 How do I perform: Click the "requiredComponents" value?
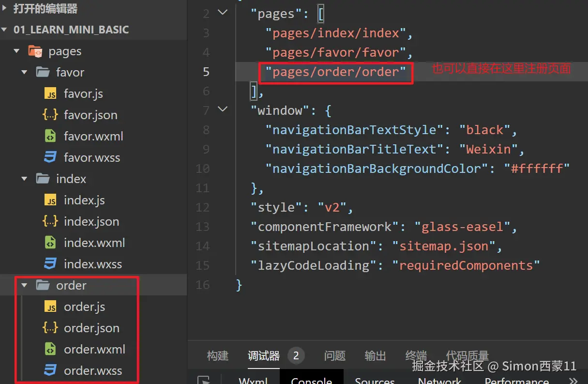click(x=466, y=265)
